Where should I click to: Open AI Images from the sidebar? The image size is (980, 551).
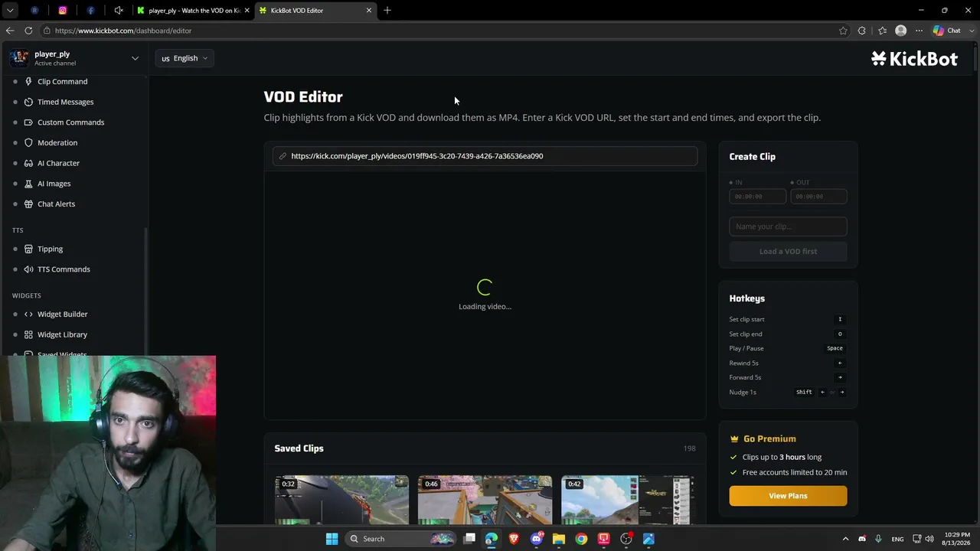click(x=54, y=184)
